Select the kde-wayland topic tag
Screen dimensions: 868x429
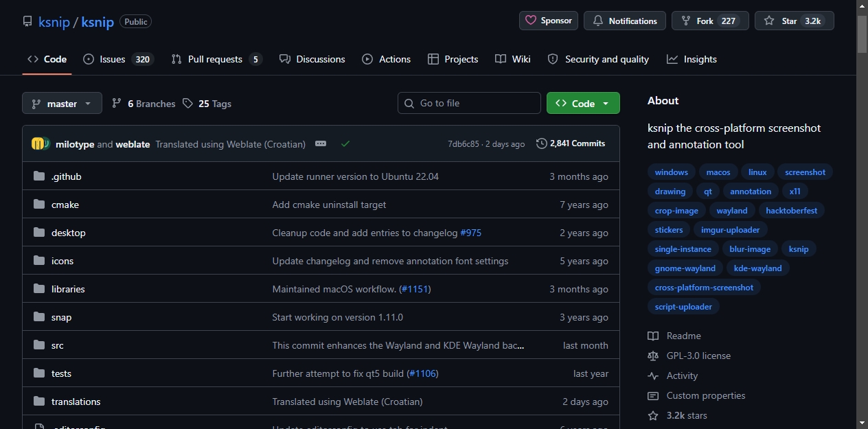[x=758, y=268]
